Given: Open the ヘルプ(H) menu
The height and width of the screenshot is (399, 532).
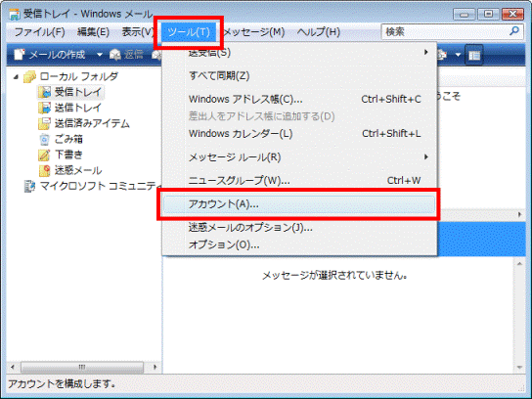Looking at the screenshot, I should 319,32.
